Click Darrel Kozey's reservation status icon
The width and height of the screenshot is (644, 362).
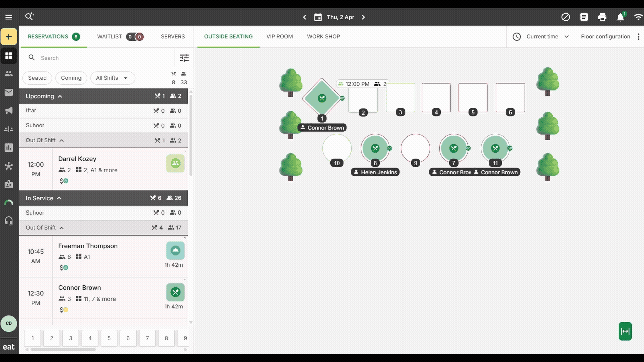(x=175, y=164)
